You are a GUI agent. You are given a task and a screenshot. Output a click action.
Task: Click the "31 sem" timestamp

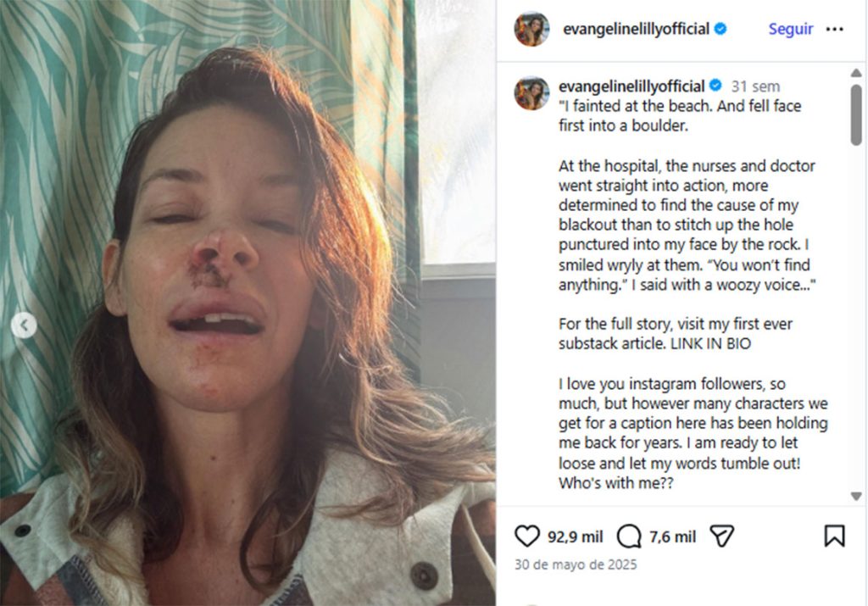point(755,86)
